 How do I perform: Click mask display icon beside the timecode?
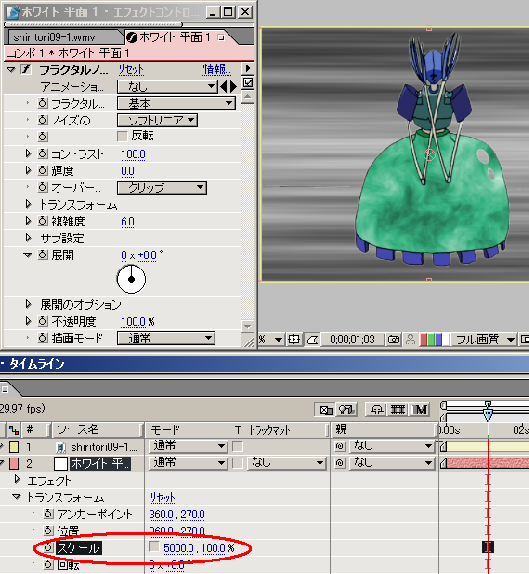(x=312, y=339)
